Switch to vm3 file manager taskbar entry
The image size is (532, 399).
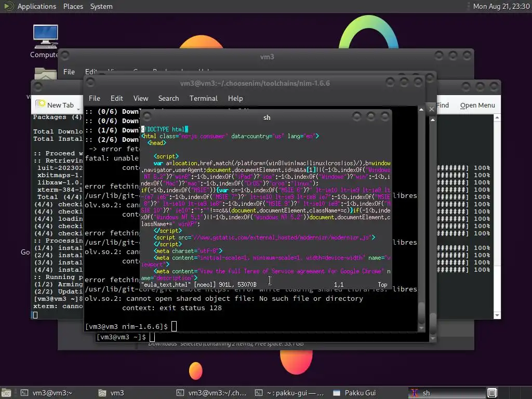click(111, 393)
